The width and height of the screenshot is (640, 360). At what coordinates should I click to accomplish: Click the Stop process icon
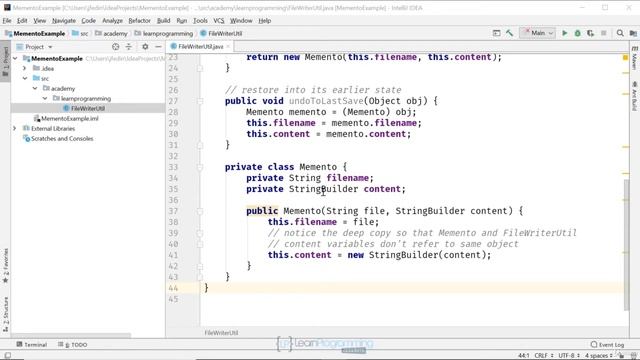604,33
